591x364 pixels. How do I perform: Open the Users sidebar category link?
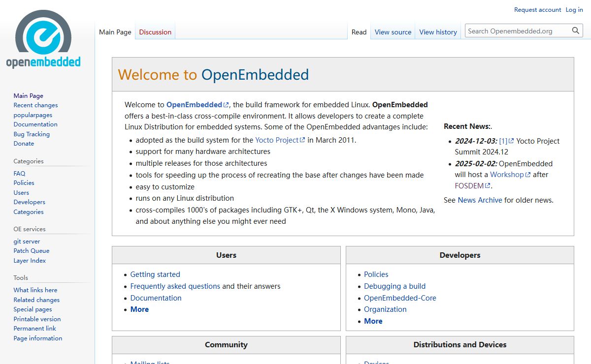[x=21, y=193]
